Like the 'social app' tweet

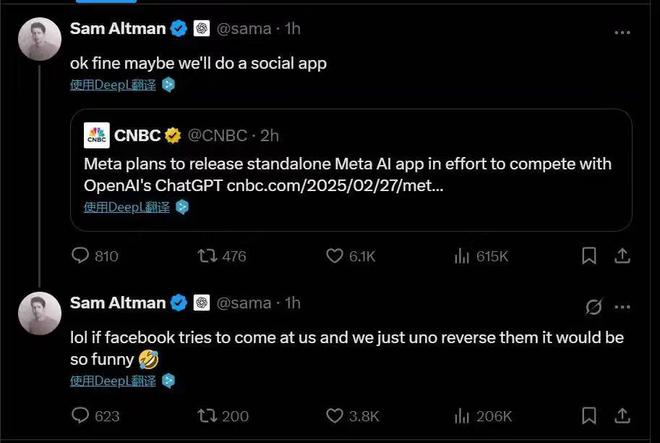click(x=336, y=256)
